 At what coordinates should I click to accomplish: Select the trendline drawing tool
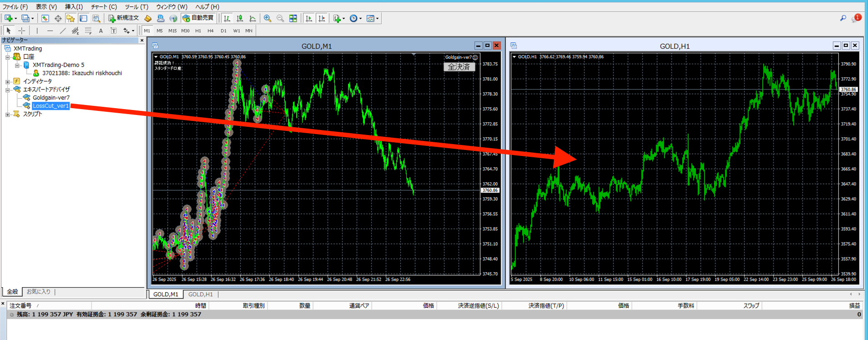coord(63,31)
